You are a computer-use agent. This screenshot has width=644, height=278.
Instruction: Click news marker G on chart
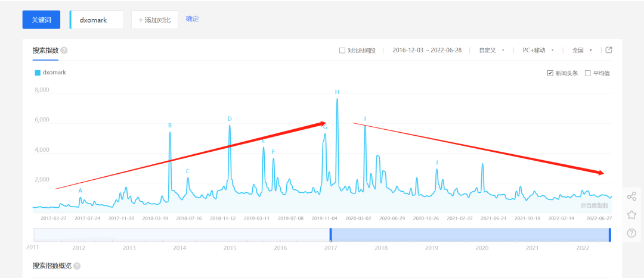[325, 127]
